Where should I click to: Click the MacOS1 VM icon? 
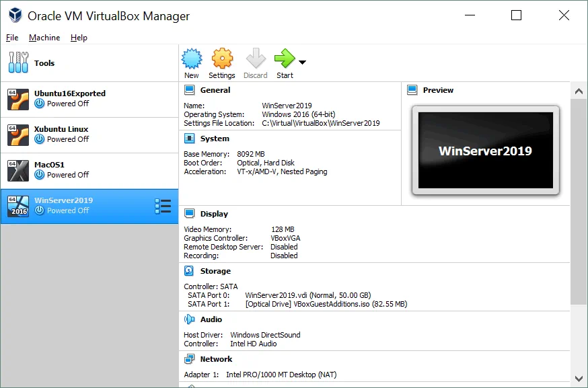(x=18, y=170)
